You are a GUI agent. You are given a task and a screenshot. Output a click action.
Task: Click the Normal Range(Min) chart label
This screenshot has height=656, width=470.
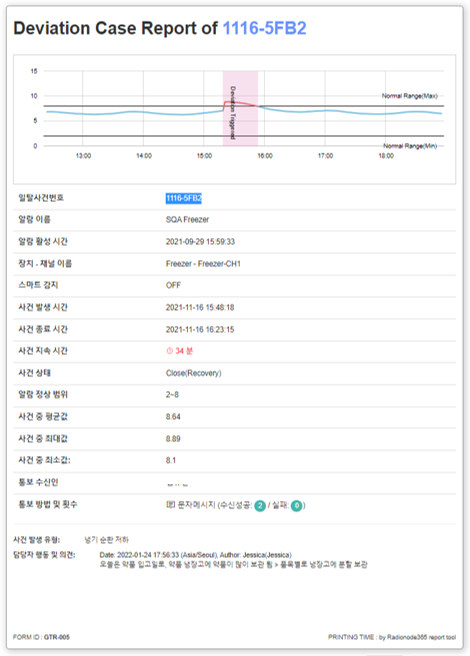(410, 146)
